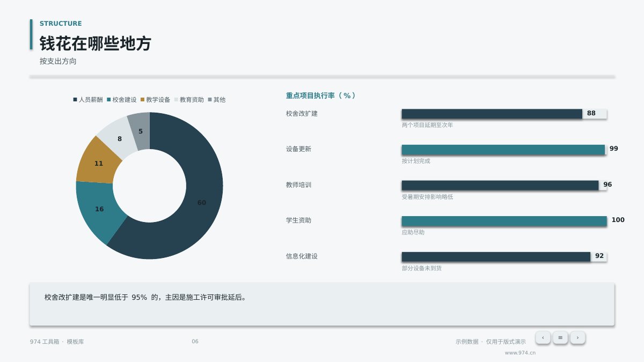
Task: Click the 教学设备 legend color square
Action: click(x=143, y=100)
